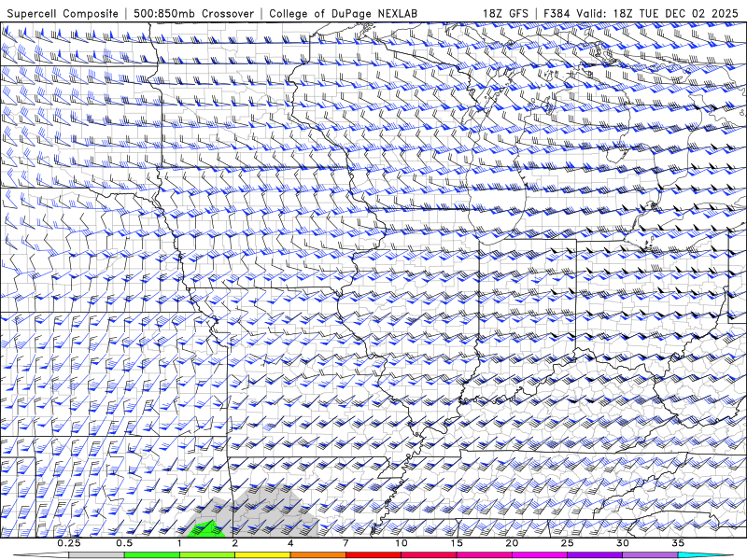Click the light violet color bar segment after 30
Viewport: 747px width, 560px height.
point(650,555)
